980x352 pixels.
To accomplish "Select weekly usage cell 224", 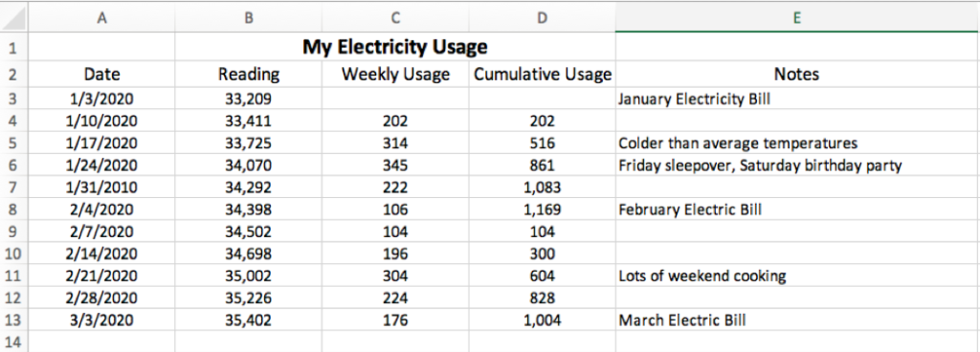I will tap(395, 298).
